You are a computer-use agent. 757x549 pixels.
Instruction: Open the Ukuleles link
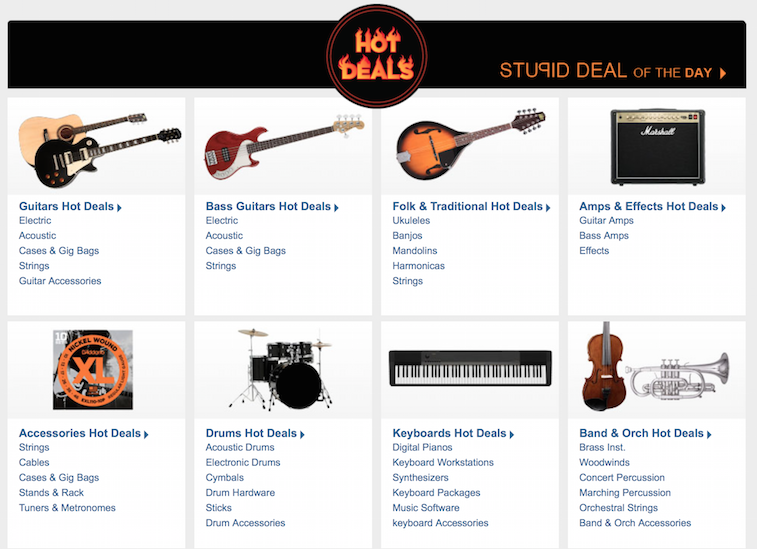point(411,221)
